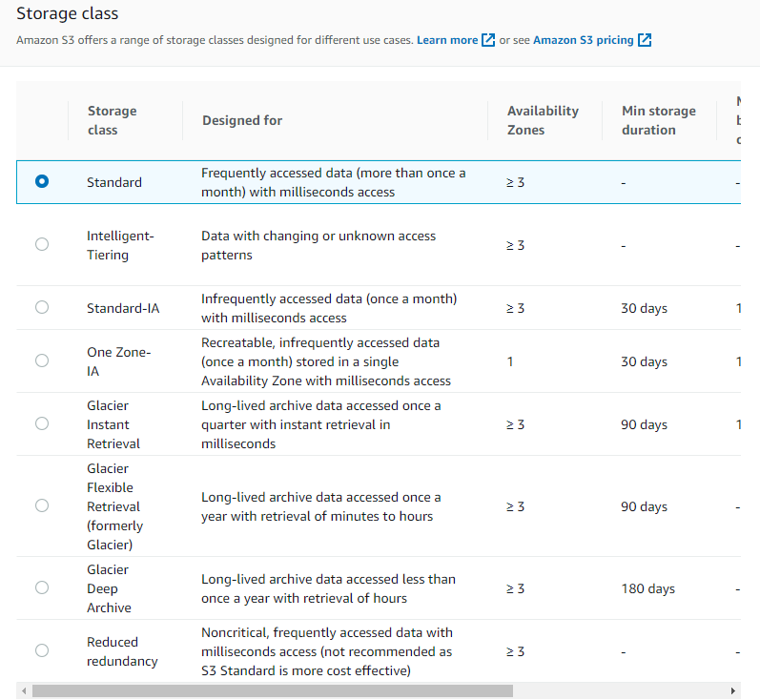This screenshot has width=760, height=700.
Task: Click the external link icon after Learn more
Action: [488, 40]
